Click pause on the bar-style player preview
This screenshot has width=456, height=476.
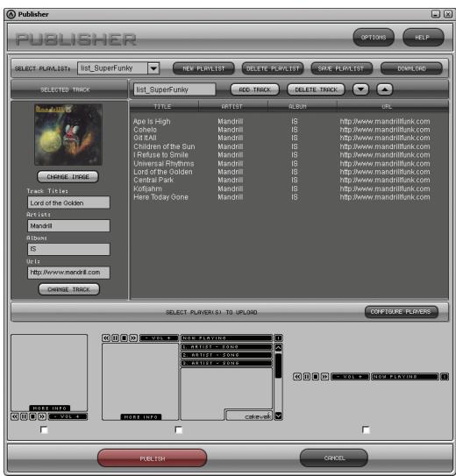click(x=307, y=377)
